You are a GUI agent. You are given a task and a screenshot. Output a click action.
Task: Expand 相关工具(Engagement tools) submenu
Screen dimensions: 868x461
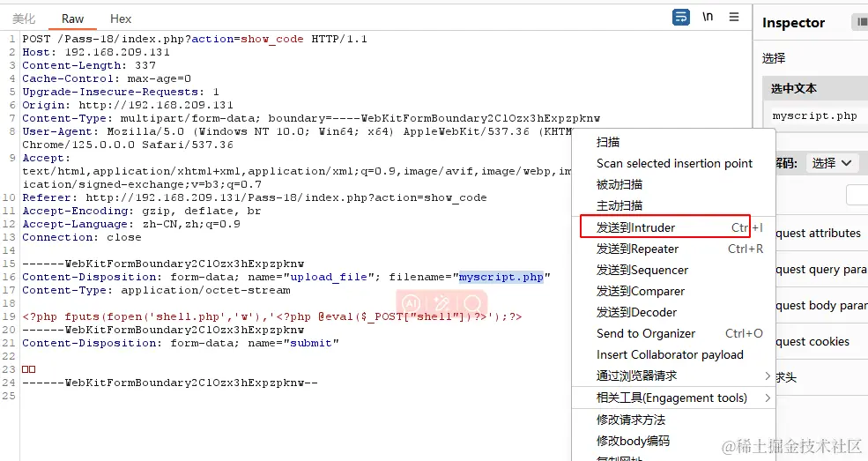674,398
